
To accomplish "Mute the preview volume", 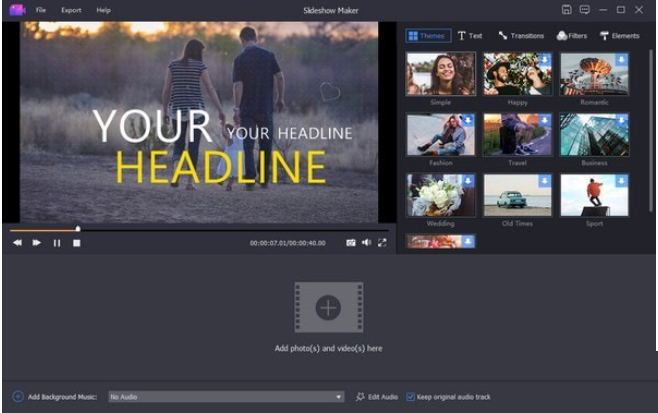I will click(366, 243).
